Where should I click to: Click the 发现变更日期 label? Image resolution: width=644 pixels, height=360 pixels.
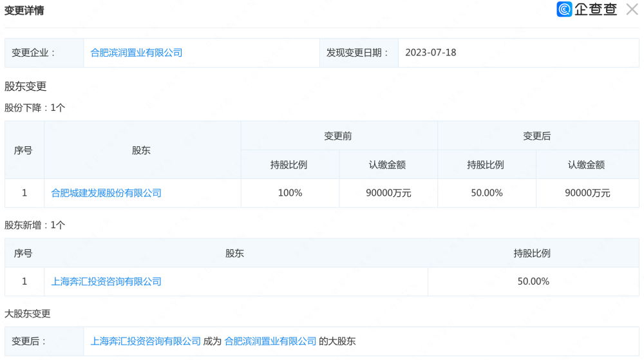coord(357,53)
